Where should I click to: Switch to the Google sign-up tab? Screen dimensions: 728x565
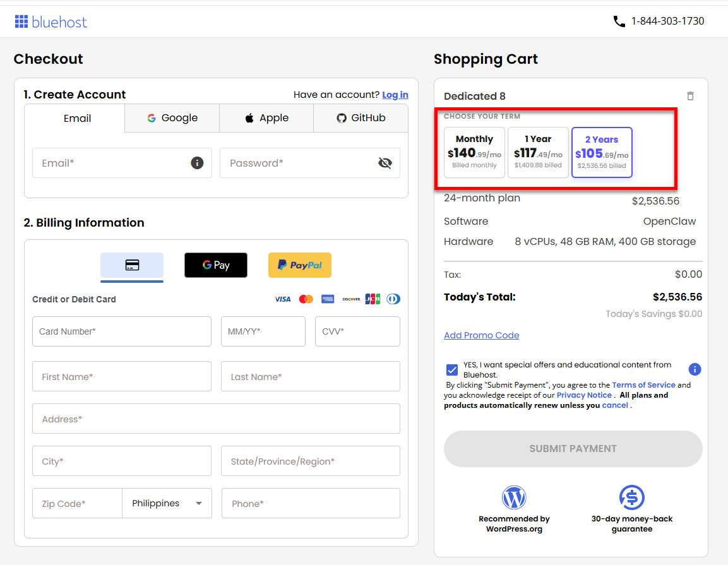[172, 118]
